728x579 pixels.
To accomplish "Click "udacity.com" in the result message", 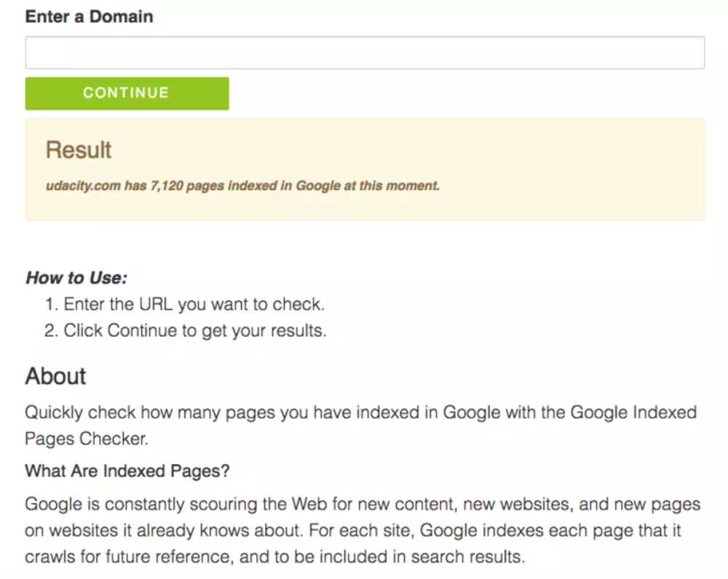I will [82, 185].
